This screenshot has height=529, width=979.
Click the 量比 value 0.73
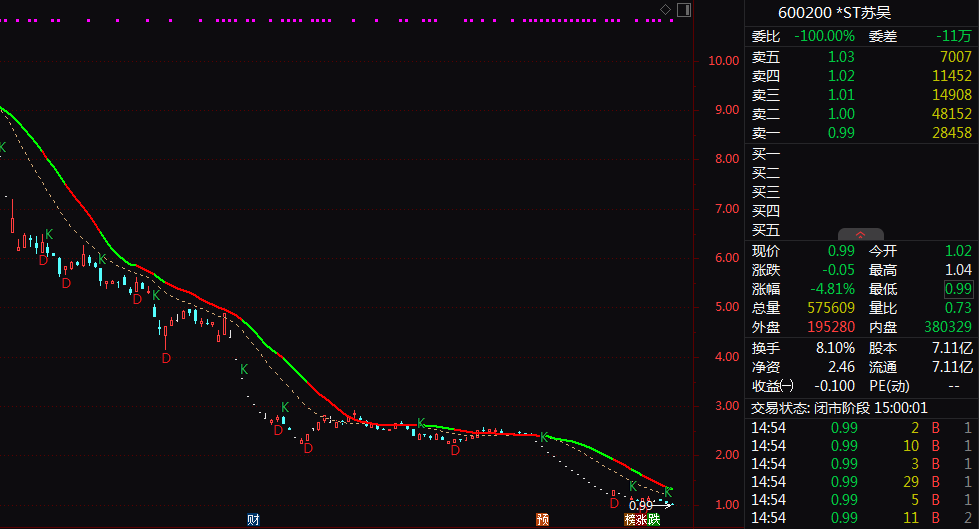958,308
